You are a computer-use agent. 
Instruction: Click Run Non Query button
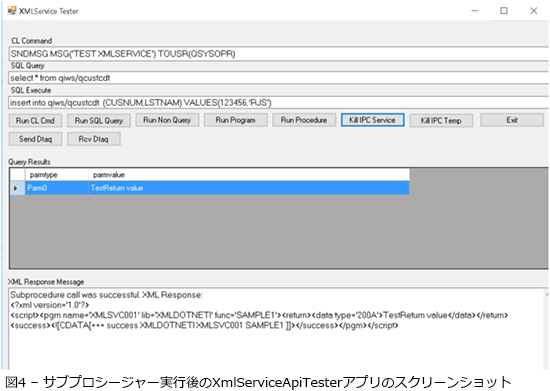(x=167, y=120)
